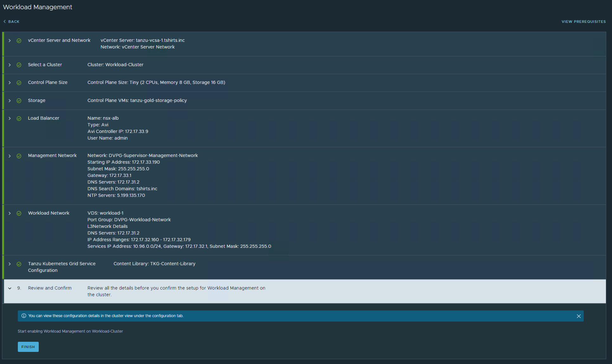Click the Load Balancer checkmark icon

point(19,118)
